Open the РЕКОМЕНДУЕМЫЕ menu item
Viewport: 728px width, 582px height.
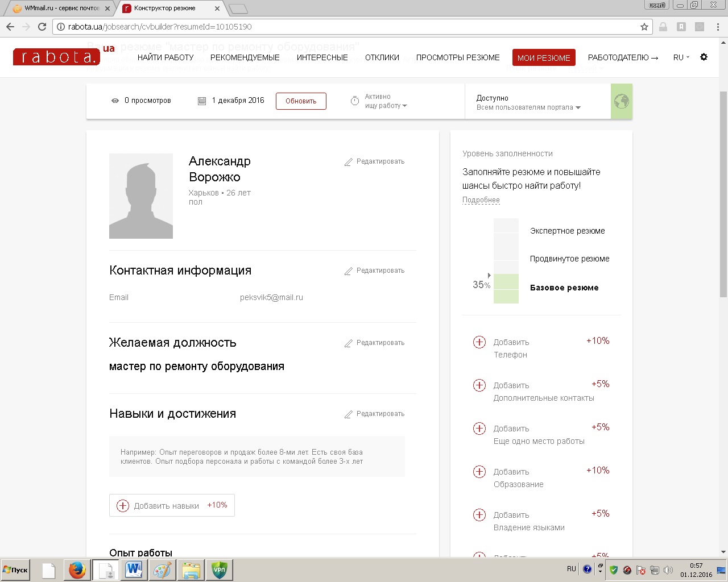pos(245,57)
